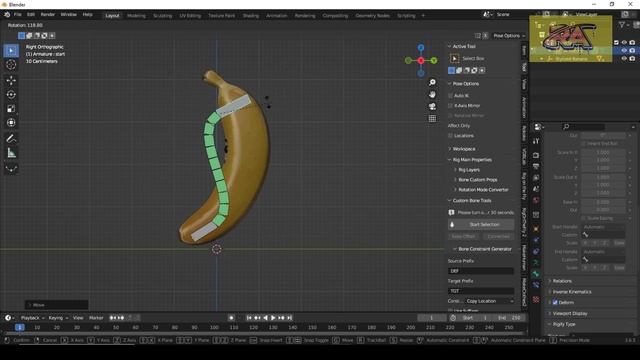Click the play animation button

[273, 318]
